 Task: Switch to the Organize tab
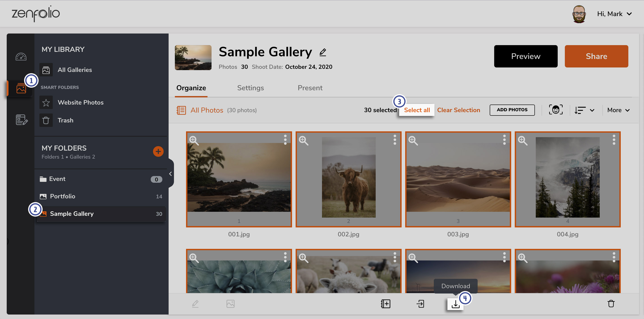point(191,88)
